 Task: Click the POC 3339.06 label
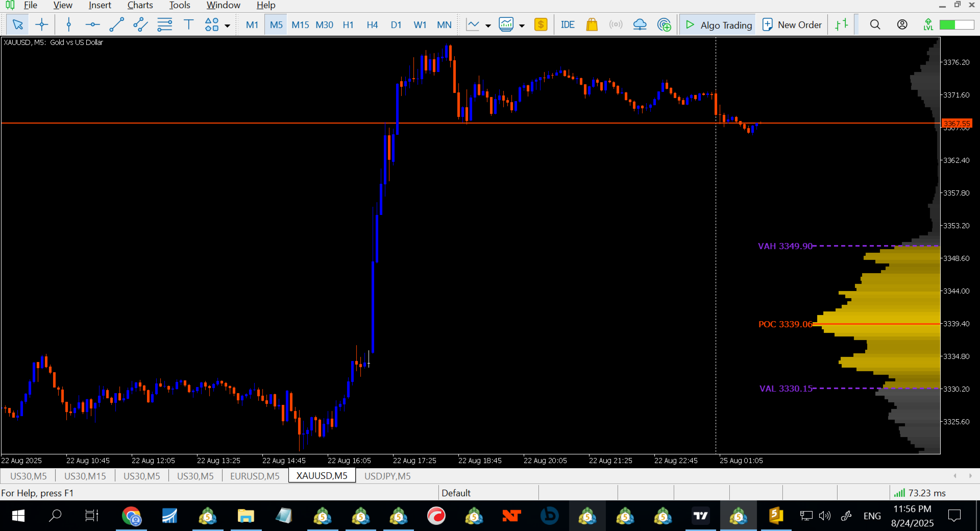tap(785, 324)
